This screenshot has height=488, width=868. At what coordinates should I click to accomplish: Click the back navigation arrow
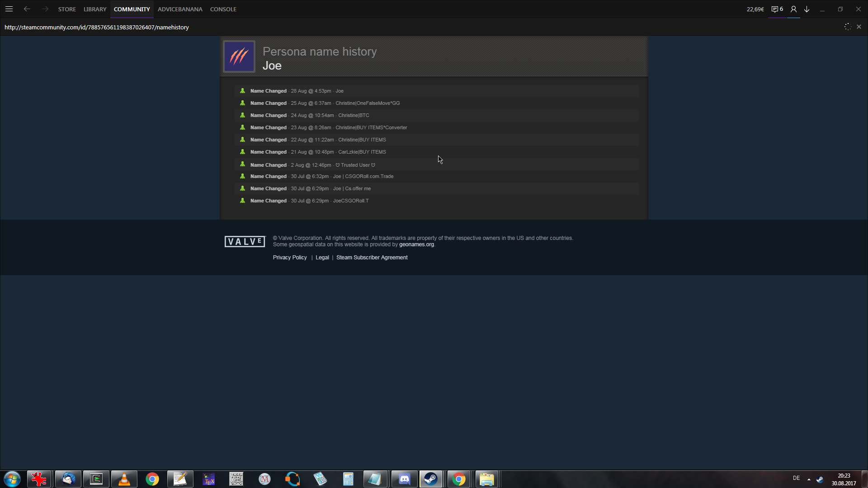tap(27, 9)
